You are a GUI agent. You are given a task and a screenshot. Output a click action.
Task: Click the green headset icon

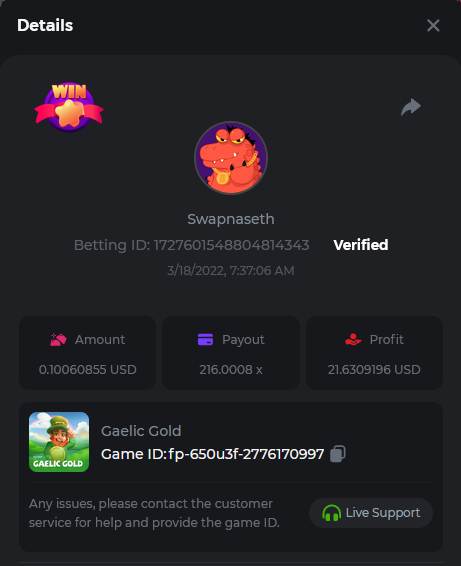[331, 513]
